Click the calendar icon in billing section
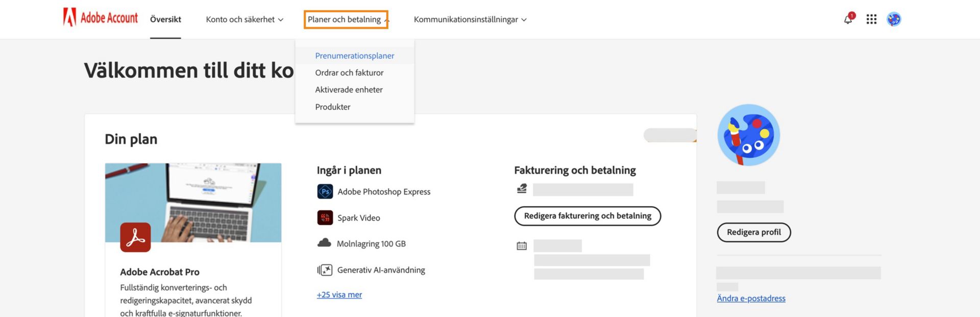 point(522,246)
